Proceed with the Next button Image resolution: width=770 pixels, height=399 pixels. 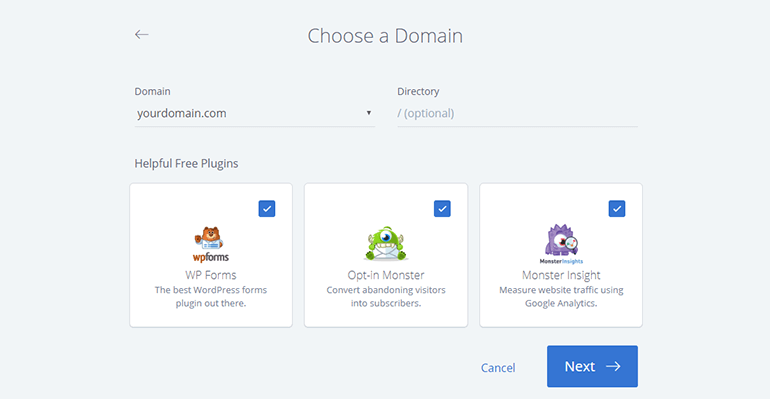coord(592,366)
